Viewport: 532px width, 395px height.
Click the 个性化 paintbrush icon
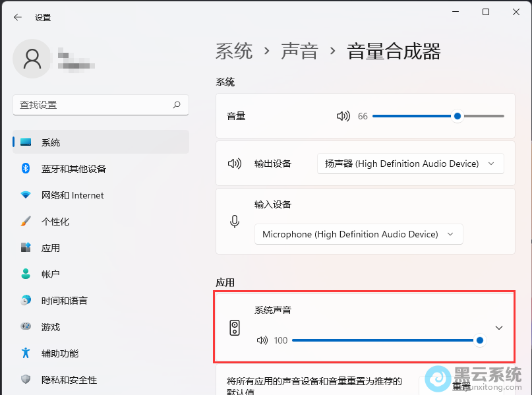[26, 222]
